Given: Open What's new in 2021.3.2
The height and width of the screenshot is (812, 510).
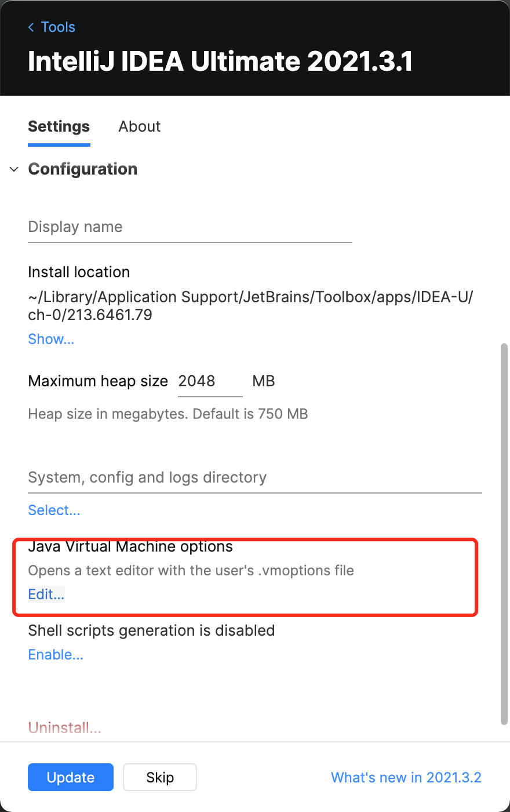Looking at the screenshot, I should tap(406, 777).
